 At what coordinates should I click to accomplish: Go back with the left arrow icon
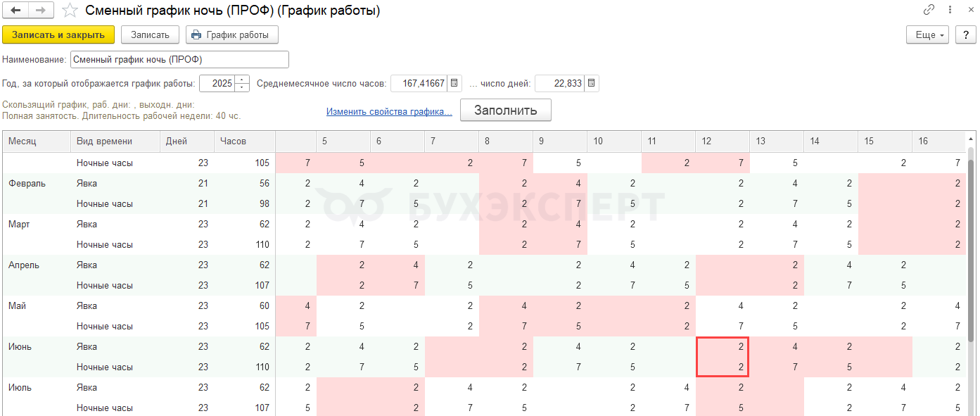tap(15, 11)
